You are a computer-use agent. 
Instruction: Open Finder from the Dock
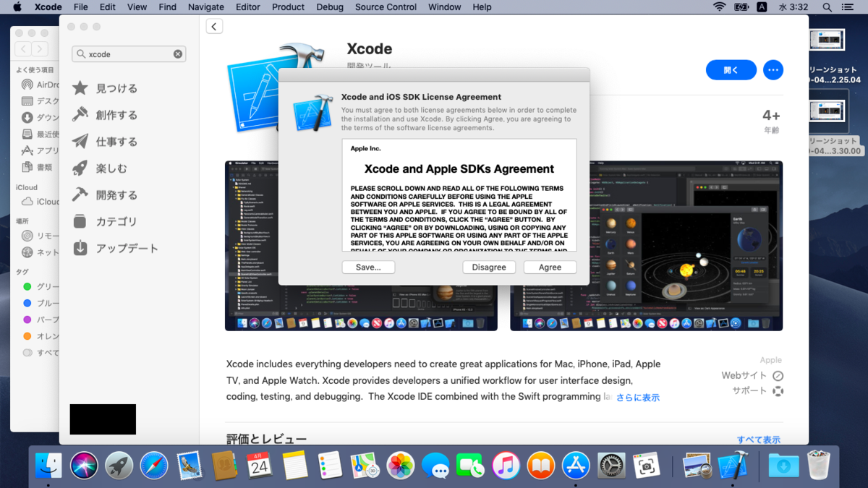point(49,466)
